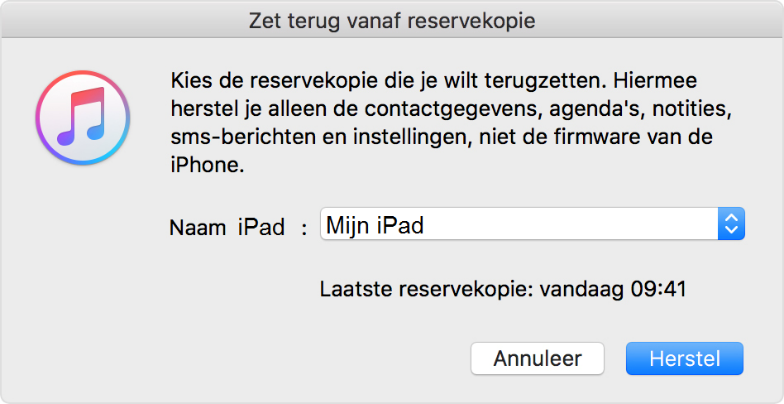
Task: Click the colon after the Naam iPad label
Action: click(x=303, y=228)
